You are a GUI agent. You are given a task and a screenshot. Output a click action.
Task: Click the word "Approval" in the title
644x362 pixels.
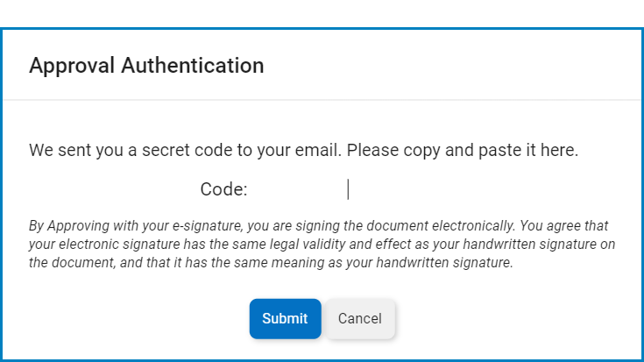point(72,66)
